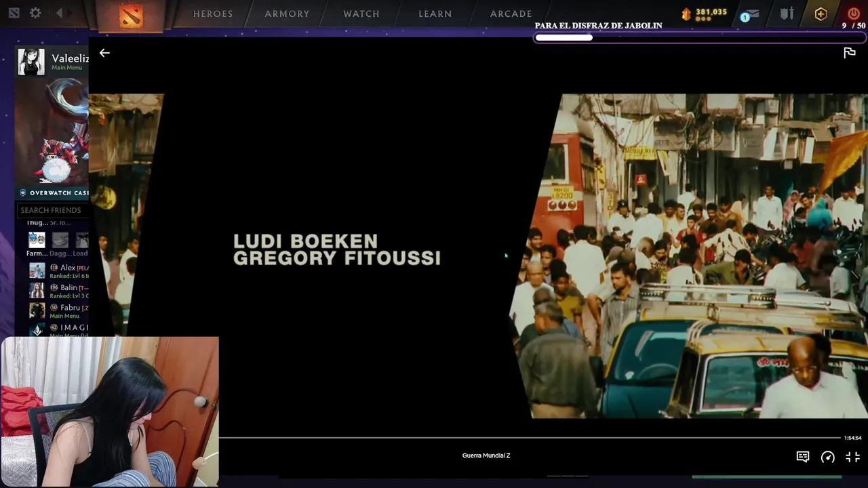Exit the video with the back arrow
868x488 pixels.
pyautogui.click(x=104, y=53)
